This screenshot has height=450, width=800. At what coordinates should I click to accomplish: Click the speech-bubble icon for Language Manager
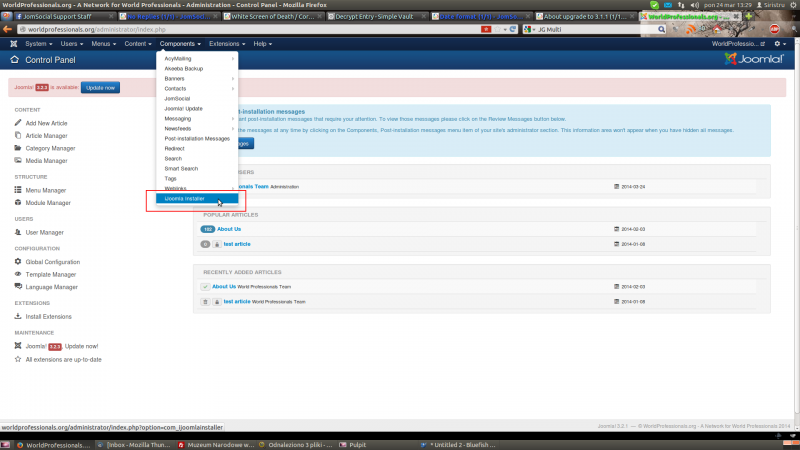tap(18, 286)
